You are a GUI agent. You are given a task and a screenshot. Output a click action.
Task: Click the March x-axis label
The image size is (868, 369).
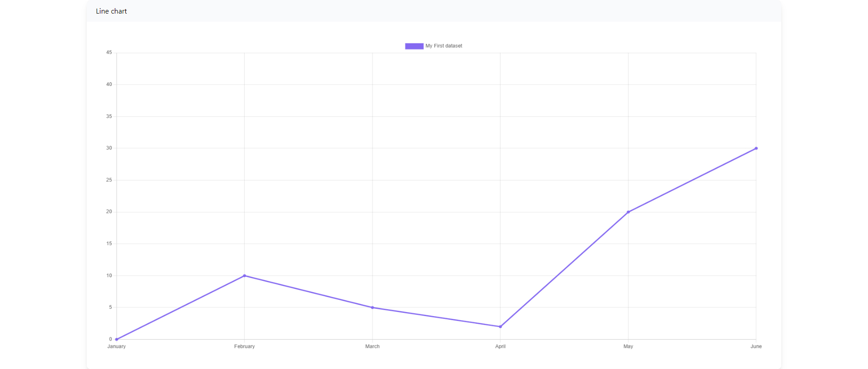pyautogui.click(x=373, y=346)
